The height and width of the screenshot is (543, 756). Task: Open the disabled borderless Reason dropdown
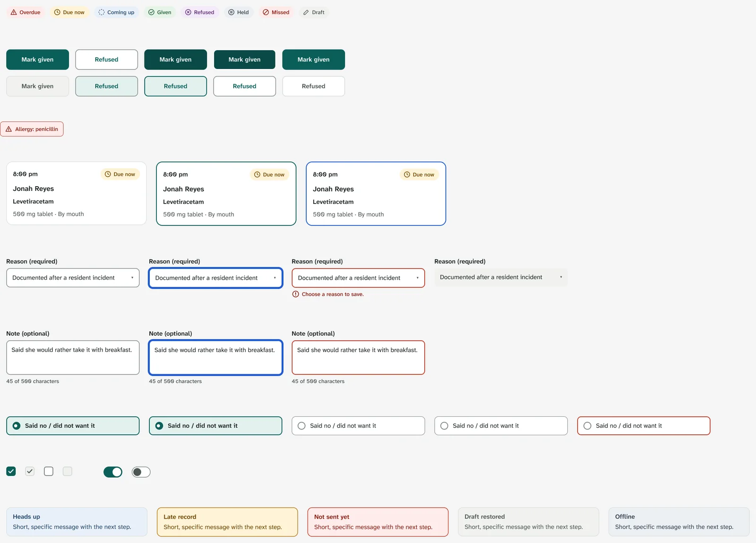click(501, 277)
